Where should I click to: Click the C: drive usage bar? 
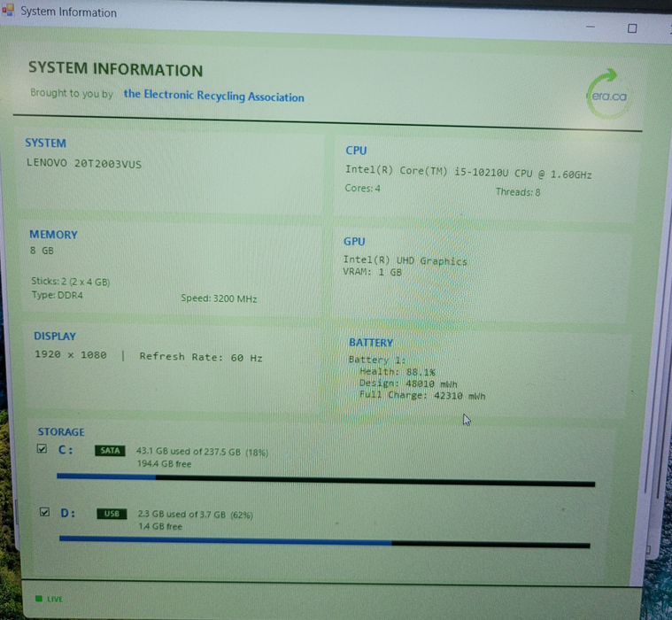pyautogui.click(x=326, y=480)
